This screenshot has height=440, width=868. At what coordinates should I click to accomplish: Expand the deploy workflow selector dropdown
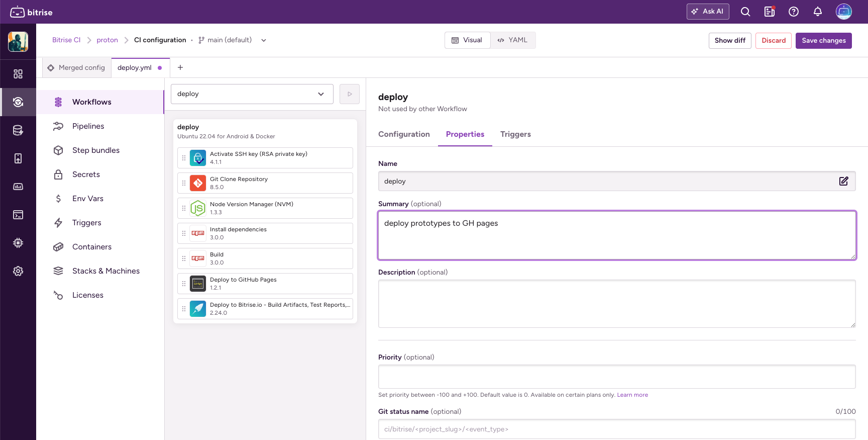(252, 94)
